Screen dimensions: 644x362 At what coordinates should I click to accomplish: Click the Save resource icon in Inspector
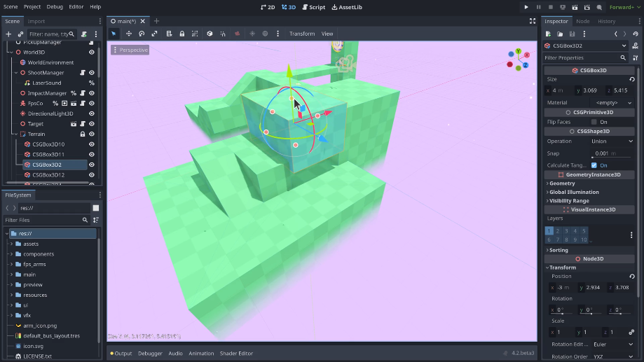(x=572, y=34)
